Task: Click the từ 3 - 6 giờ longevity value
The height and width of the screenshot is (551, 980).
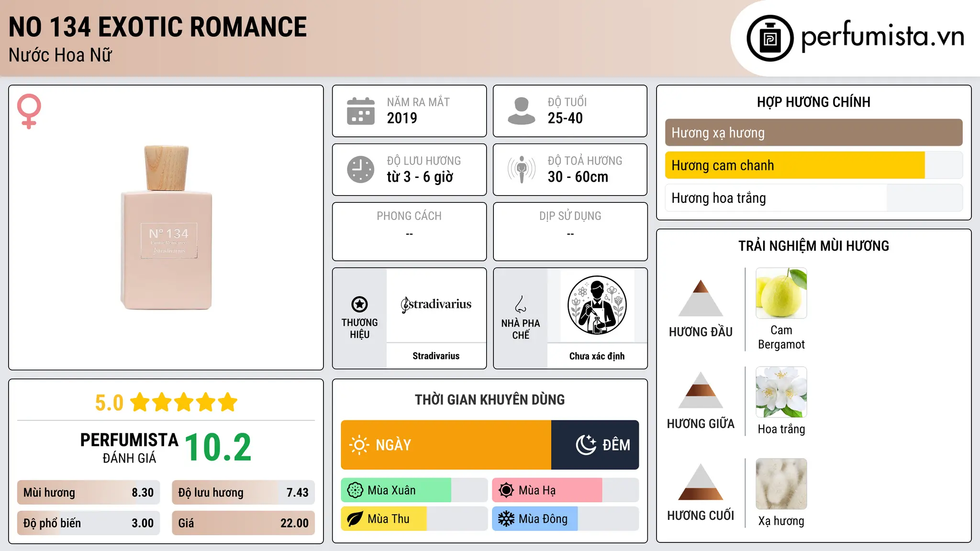Action: [420, 176]
